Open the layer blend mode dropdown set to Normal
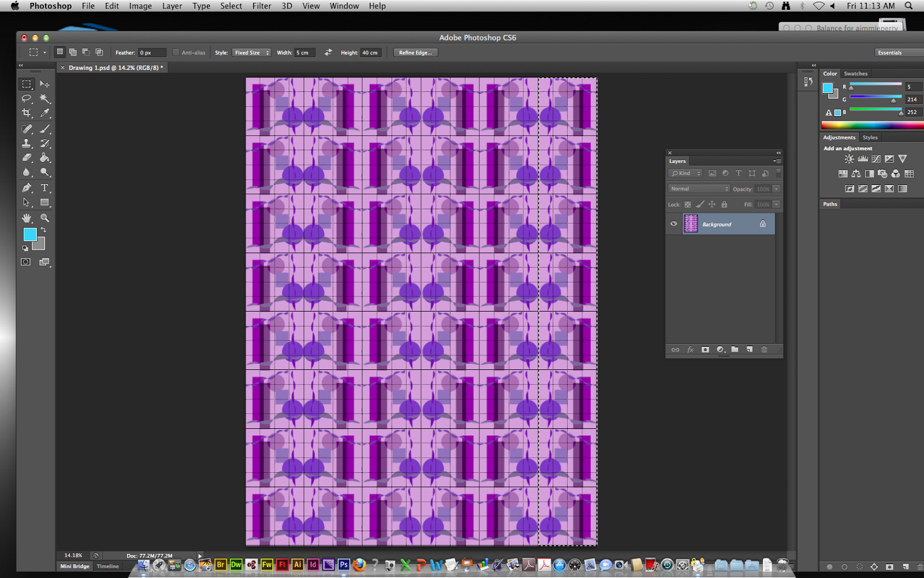Screen dimensions: 924x578 coord(698,188)
